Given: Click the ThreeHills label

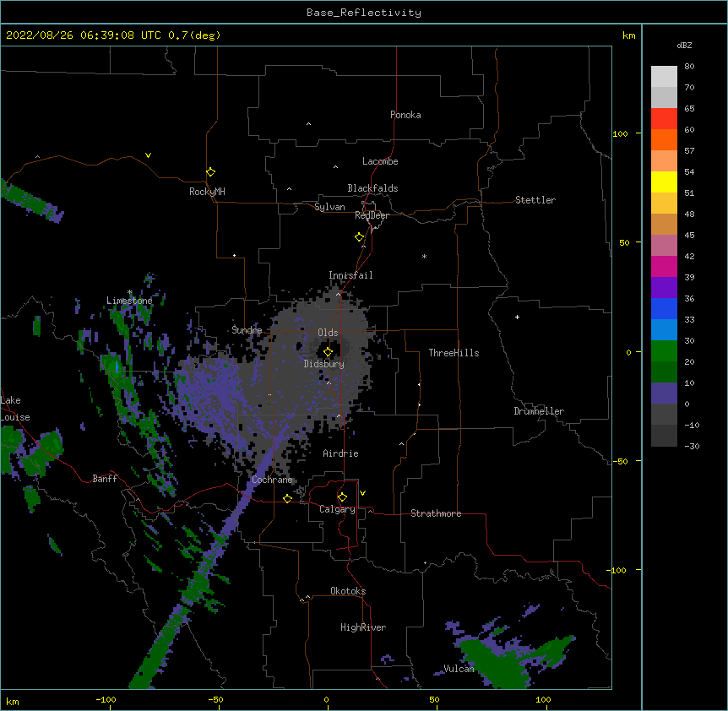Looking at the screenshot, I should point(454,353).
